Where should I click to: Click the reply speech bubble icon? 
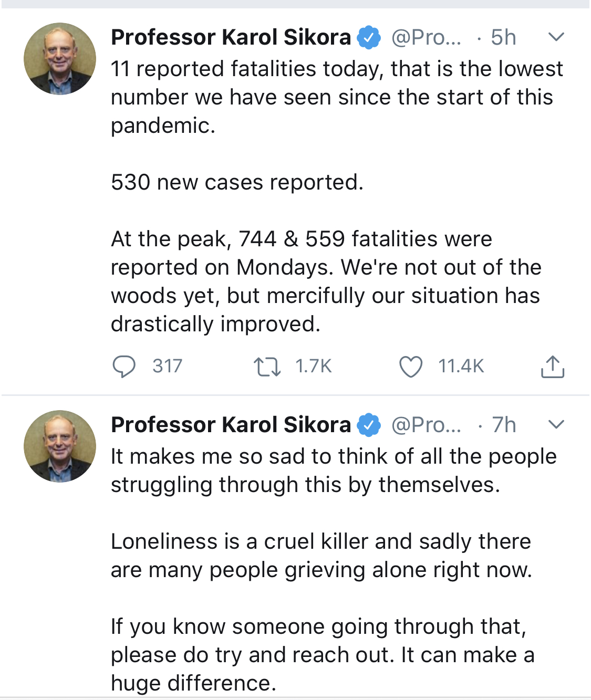pos(124,366)
